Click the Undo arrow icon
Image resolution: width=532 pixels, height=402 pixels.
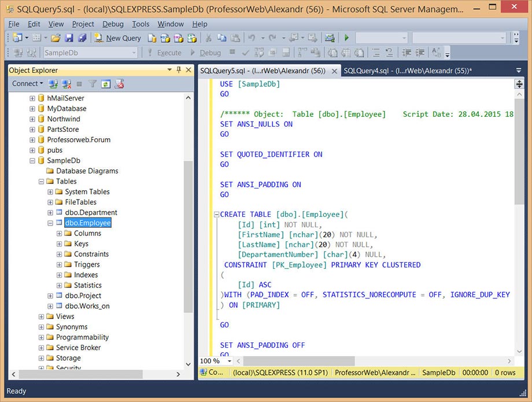pyautogui.click(x=252, y=38)
